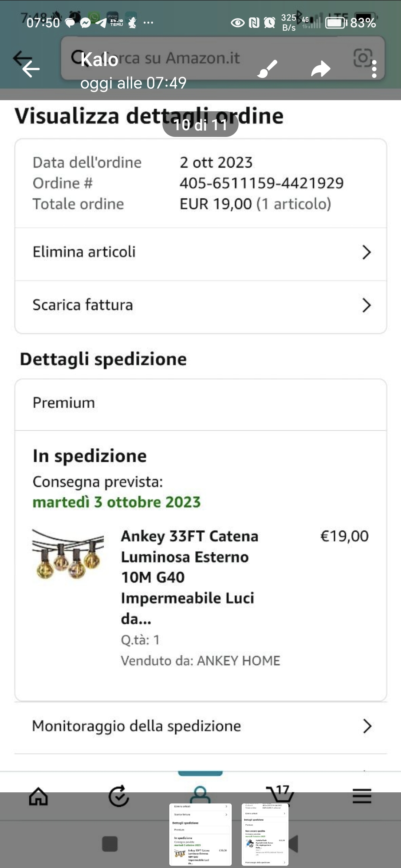The width and height of the screenshot is (401, 868).
Task: Tap the camera lens scan icon
Action: coord(362,57)
